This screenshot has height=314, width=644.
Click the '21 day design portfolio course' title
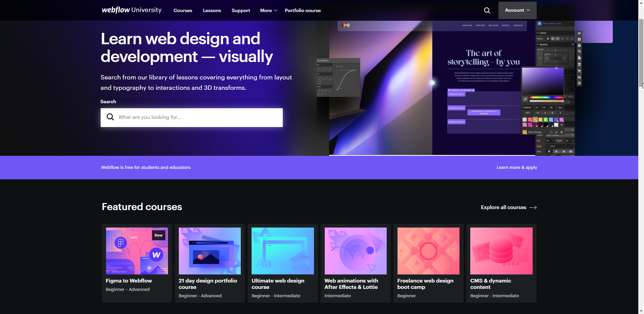point(208,284)
